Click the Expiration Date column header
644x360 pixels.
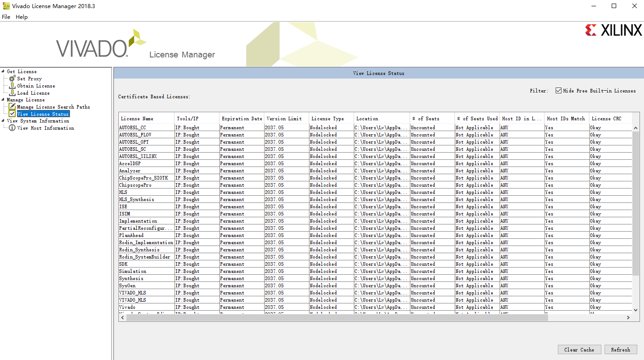(x=241, y=119)
